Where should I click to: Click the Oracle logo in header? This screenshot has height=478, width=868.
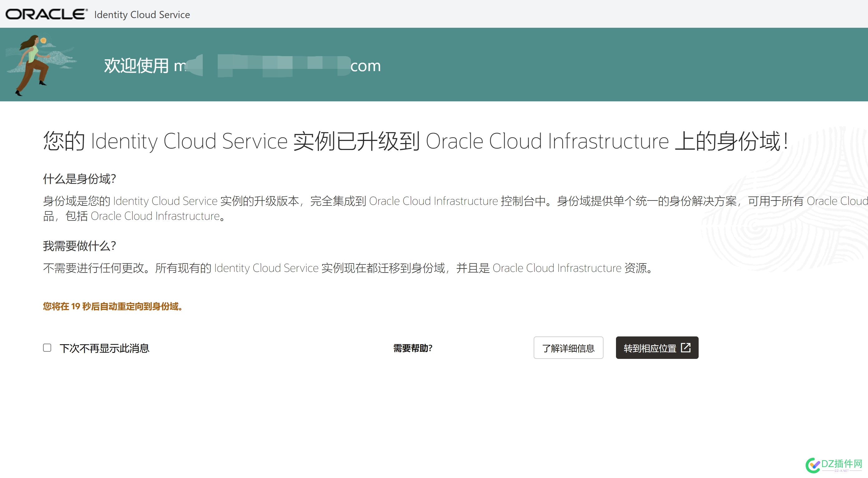point(46,14)
